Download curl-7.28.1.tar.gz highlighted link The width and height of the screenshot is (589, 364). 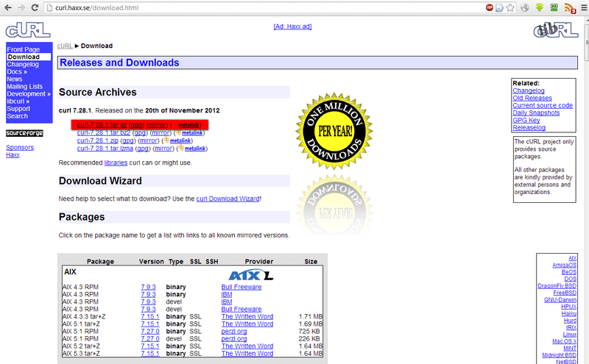(102, 125)
